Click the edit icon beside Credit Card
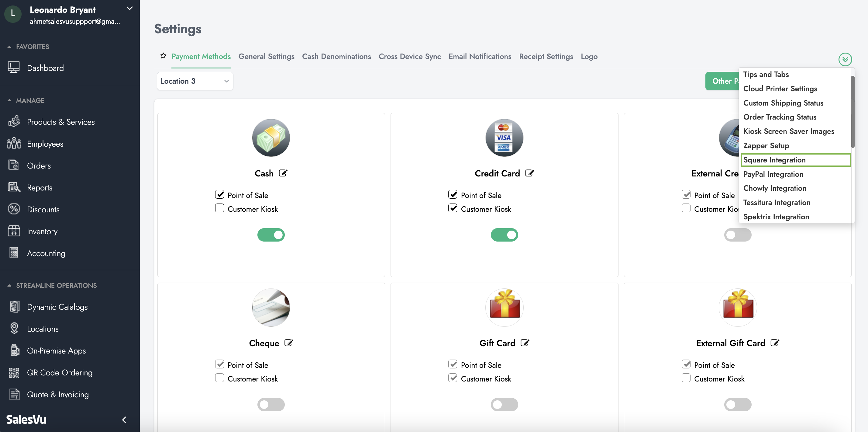Viewport: 868px width, 432px height. point(529,173)
